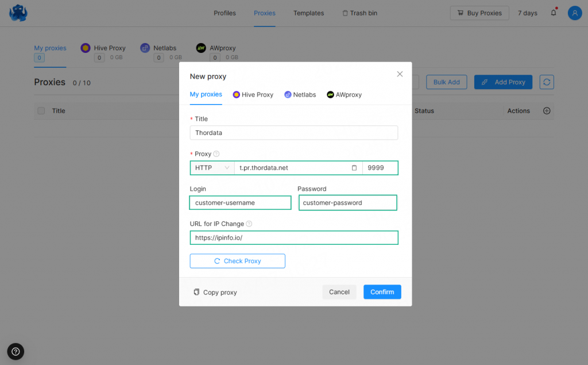This screenshot has width=588, height=365.
Task: Click the Password field
Action: pos(347,203)
